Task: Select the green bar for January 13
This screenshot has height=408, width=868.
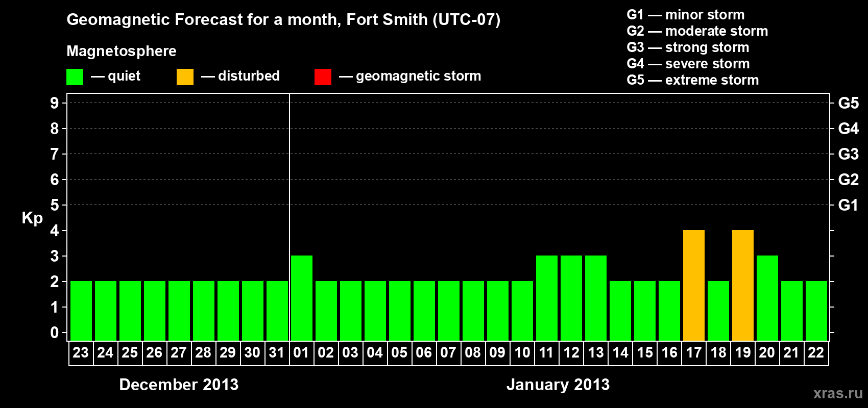Action: pyautogui.click(x=596, y=298)
